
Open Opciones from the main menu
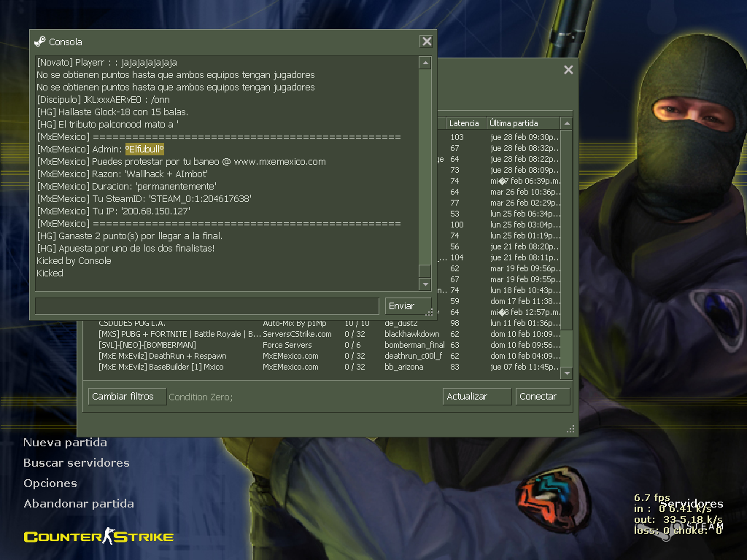50,483
